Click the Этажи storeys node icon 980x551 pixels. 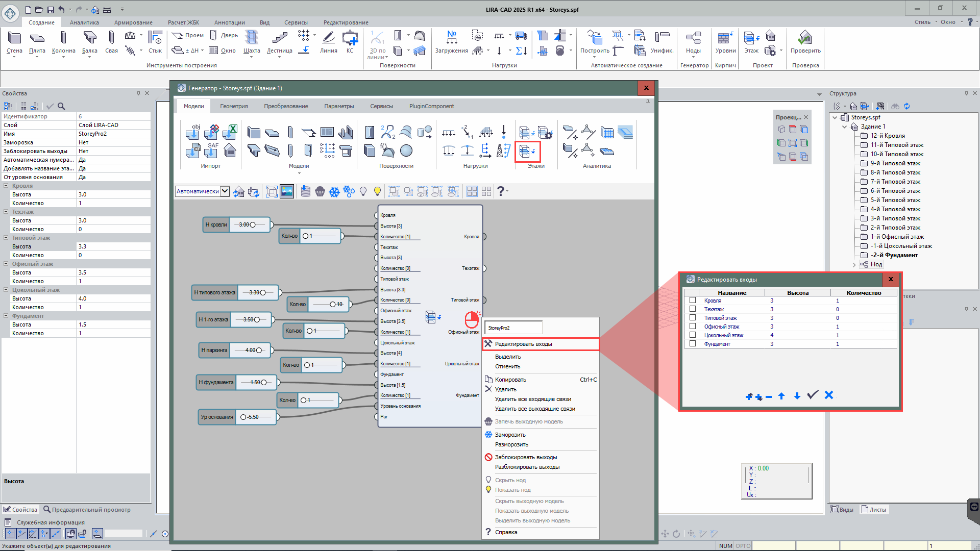click(527, 152)
